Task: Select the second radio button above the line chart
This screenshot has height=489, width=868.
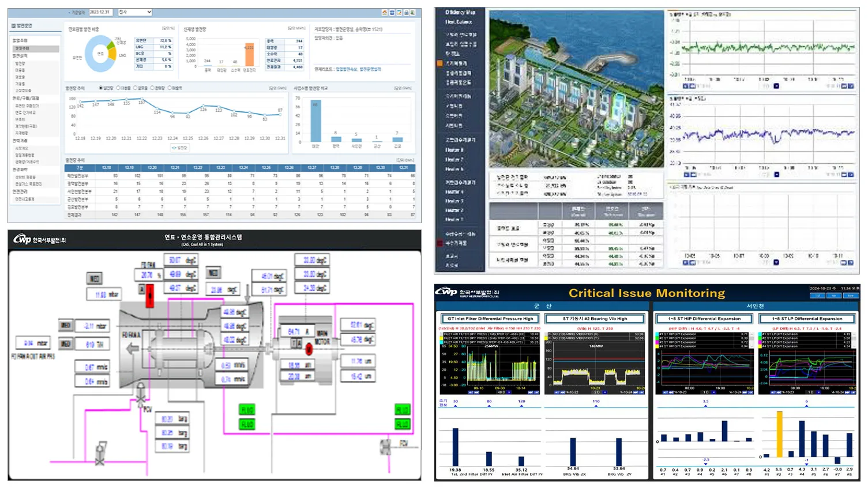Action: pyautogui.click(x=118, y=88)
